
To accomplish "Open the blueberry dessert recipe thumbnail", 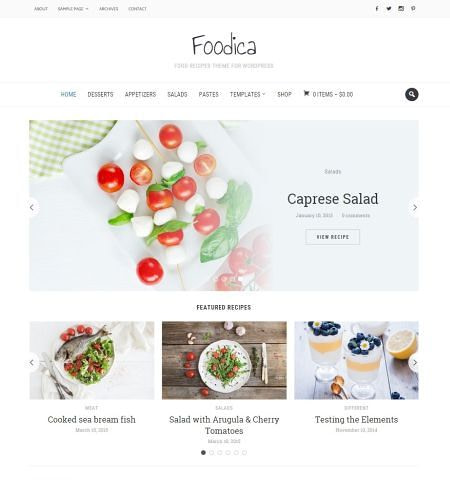I will click(356, 360).
